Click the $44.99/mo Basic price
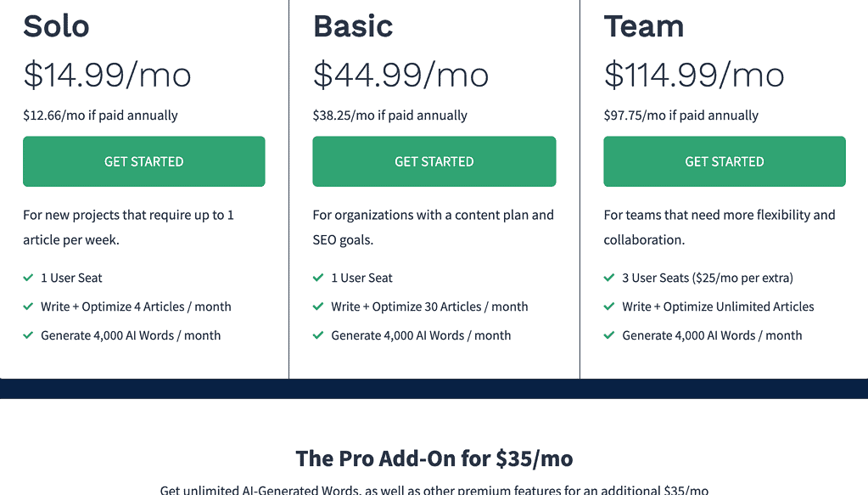This screenshot has height=495, width=868. 400,75
